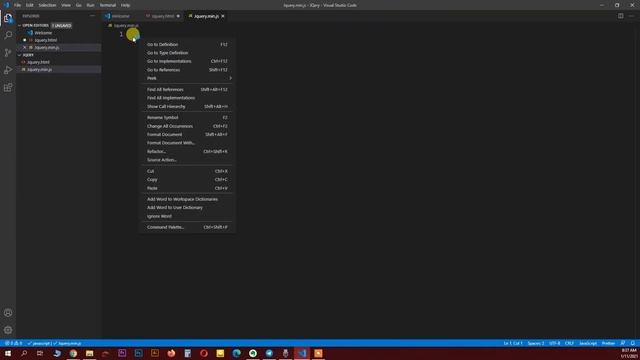This screenshot has height=360, width=640.
Task: Open the Windows Start menu
Action: (x=8, y=353)
